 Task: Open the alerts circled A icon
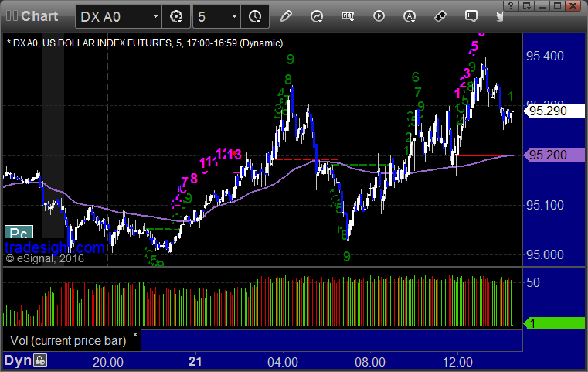click(x=409, y=16)
